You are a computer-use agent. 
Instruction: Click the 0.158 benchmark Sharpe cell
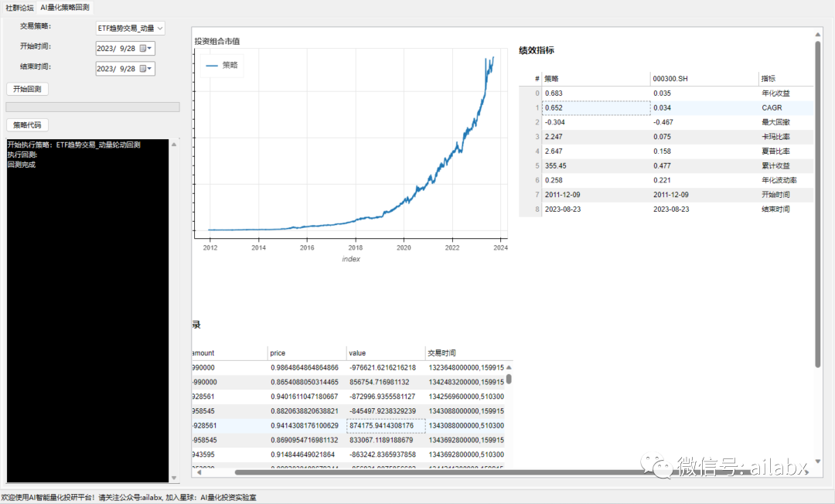tap(704, 152)
